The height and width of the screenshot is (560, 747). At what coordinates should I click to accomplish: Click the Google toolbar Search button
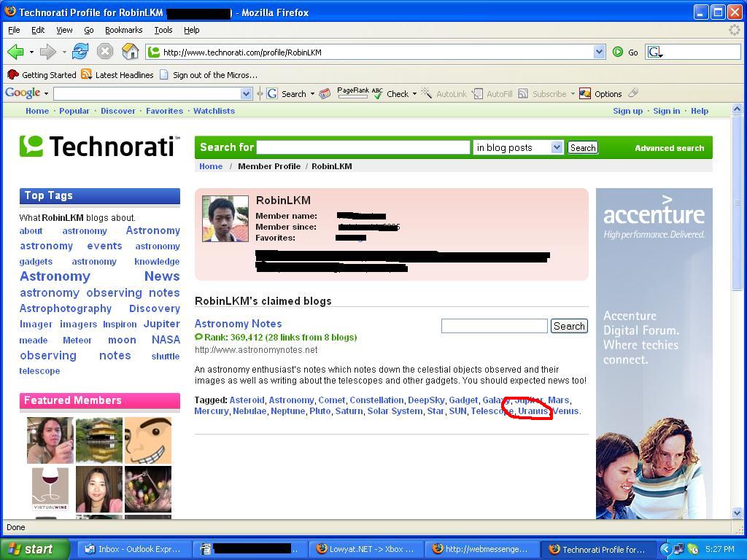click(x=286, y=94)
